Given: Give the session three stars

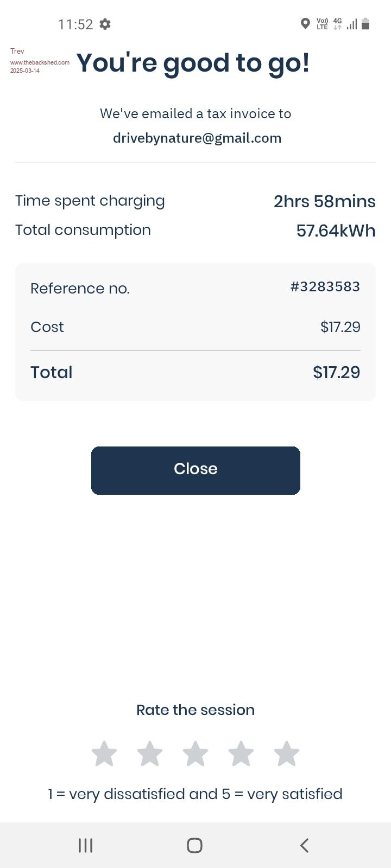Looking at the screenshot, I should click(x=195, y=754).
